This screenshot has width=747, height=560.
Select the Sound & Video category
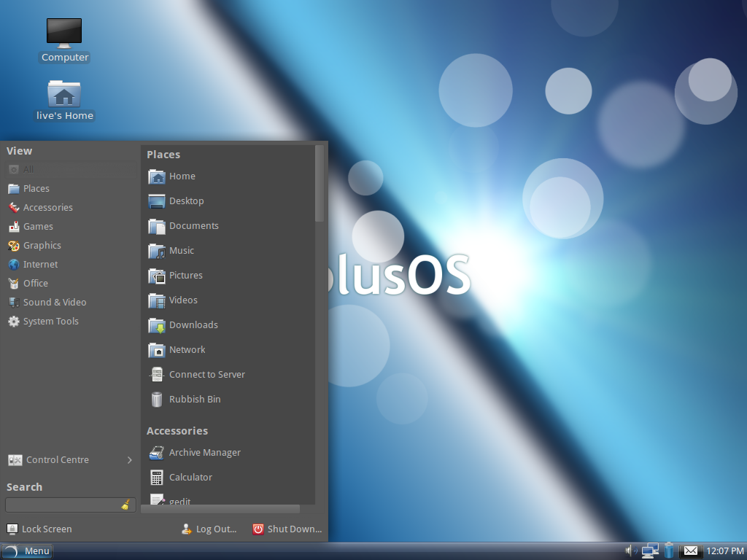tap(54, 303)
